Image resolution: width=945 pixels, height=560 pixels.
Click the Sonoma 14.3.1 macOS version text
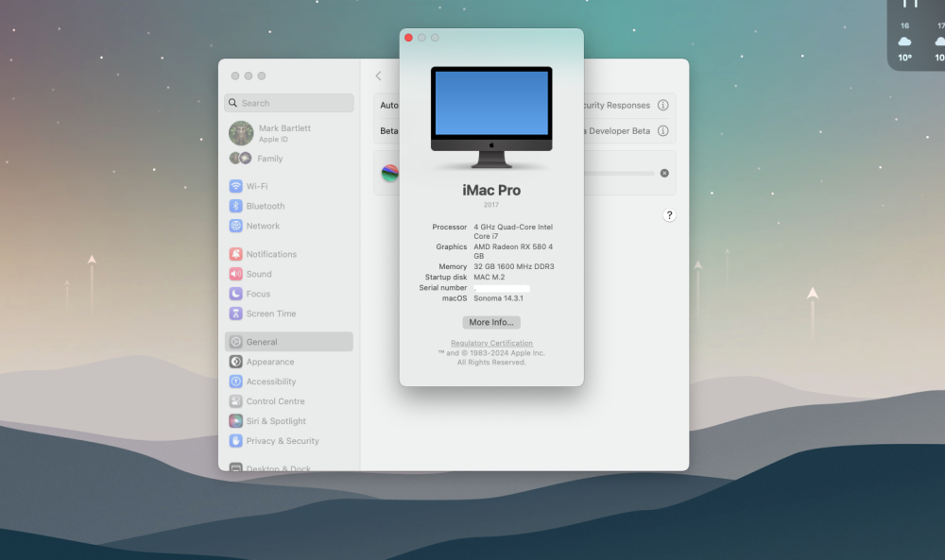498,298
